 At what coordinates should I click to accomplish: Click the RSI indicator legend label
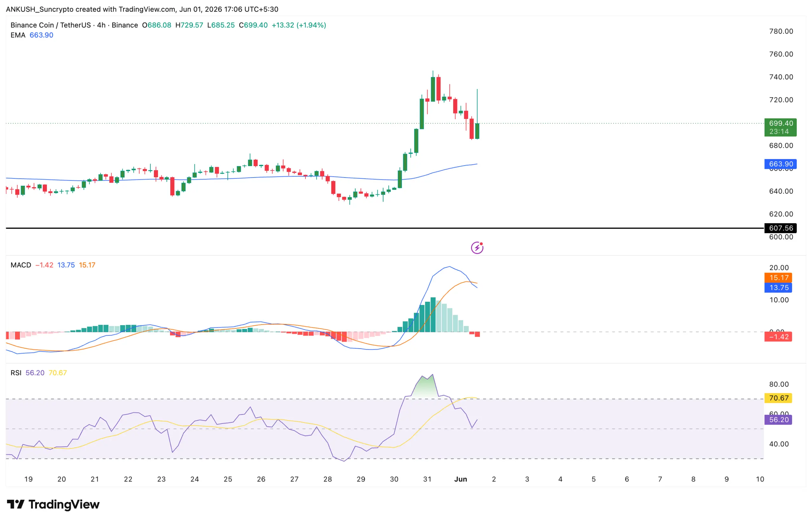pos(16,373)
